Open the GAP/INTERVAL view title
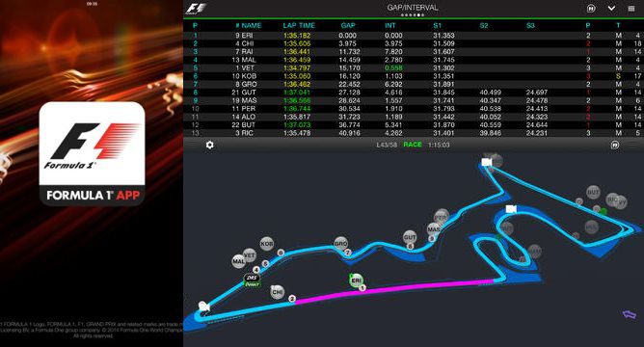644x347 pixels. [x=413, y=7]
